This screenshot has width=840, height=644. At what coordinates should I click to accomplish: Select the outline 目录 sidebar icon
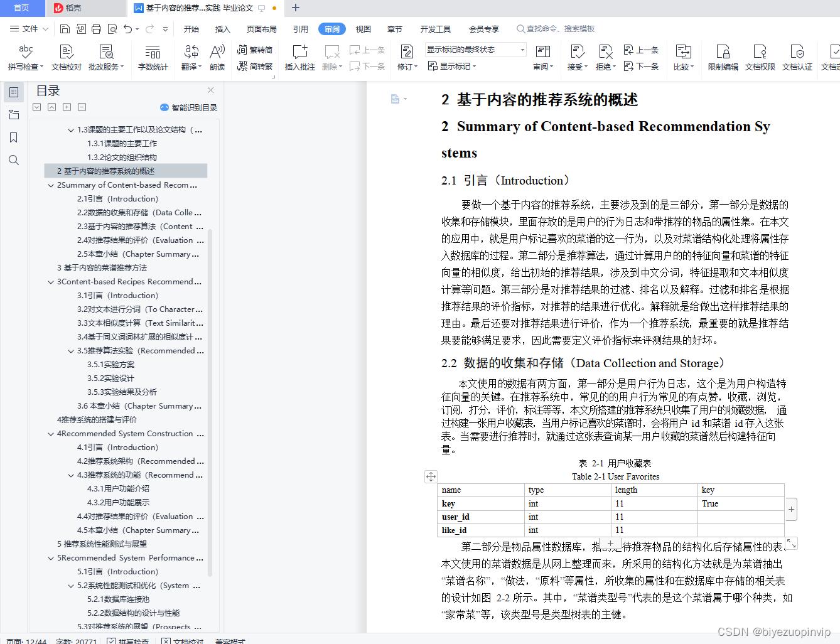click(14, 92)
